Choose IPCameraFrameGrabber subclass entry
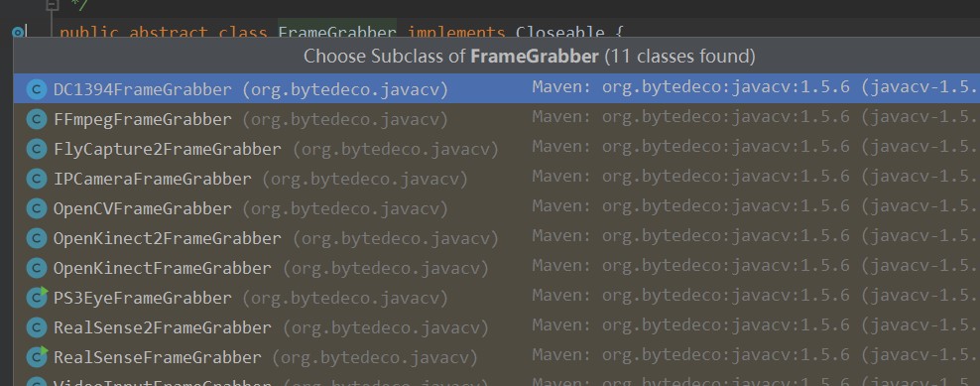 497,179
